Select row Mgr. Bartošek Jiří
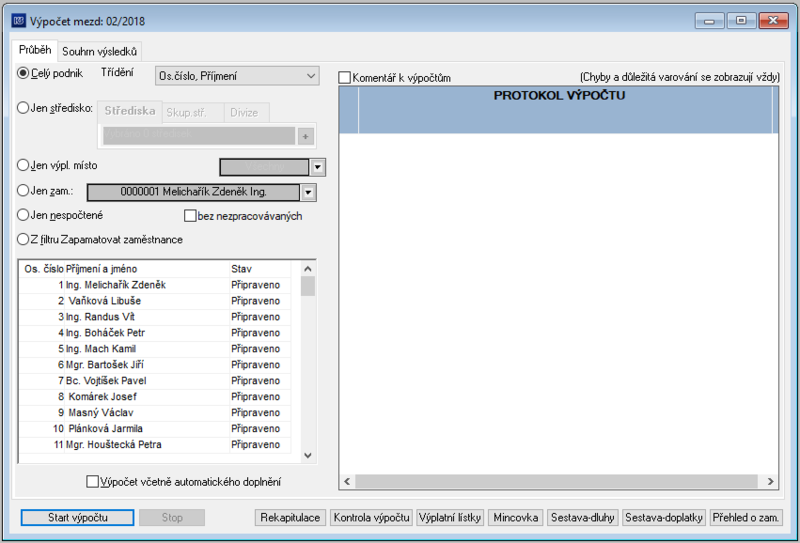Image resolution: width=800 pixels, height=543 pixels. click(x=155, y=365)
